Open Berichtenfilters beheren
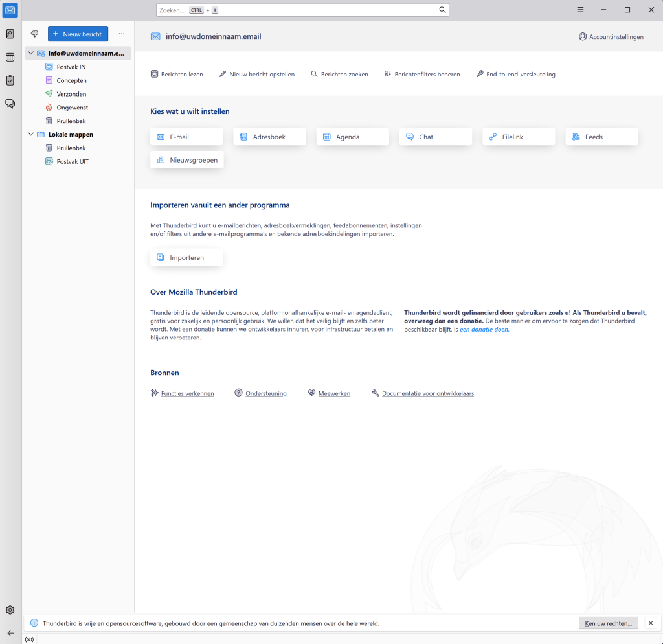The width and height of the screenshot is (663, 644). point(422,74)
